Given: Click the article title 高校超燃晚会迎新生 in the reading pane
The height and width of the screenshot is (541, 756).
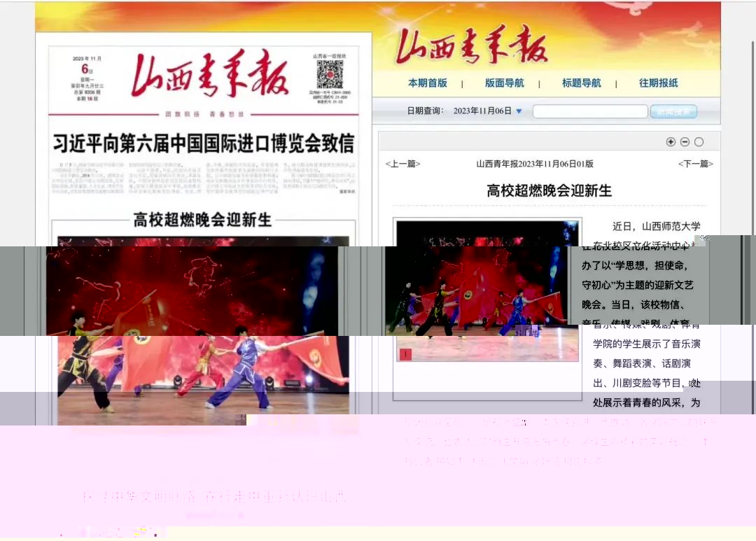Looking at the screenshot, I should (549, 190).
